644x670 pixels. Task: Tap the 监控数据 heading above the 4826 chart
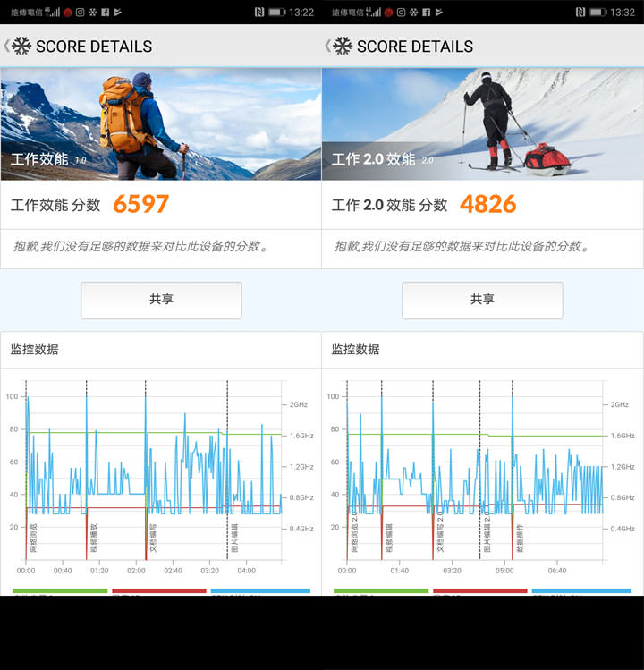(x=355, y=350)
